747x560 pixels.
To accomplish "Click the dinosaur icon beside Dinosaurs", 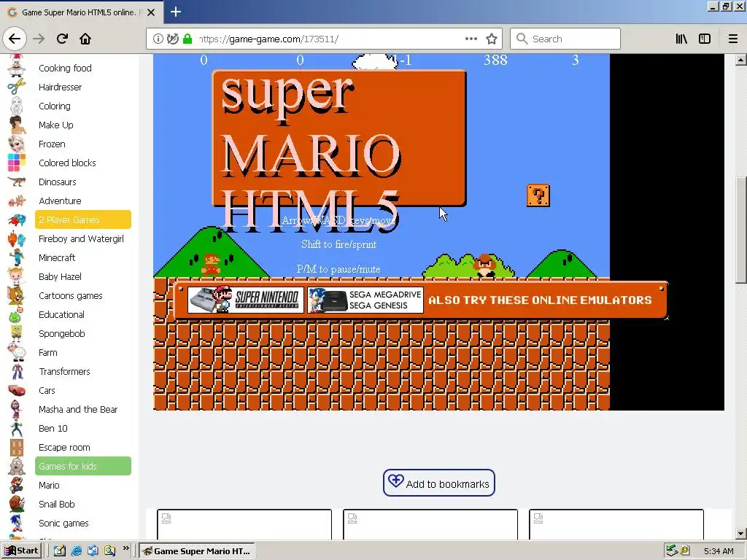I will [17, 182].
